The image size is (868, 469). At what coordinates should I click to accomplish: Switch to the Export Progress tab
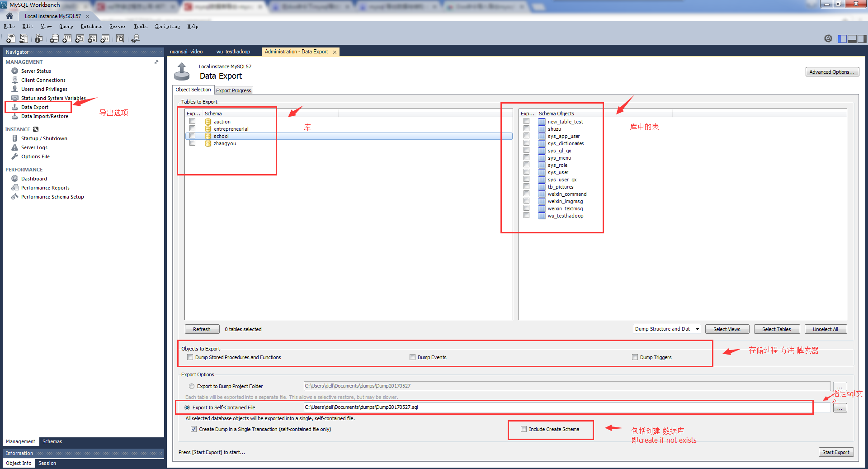click(233, 90)
